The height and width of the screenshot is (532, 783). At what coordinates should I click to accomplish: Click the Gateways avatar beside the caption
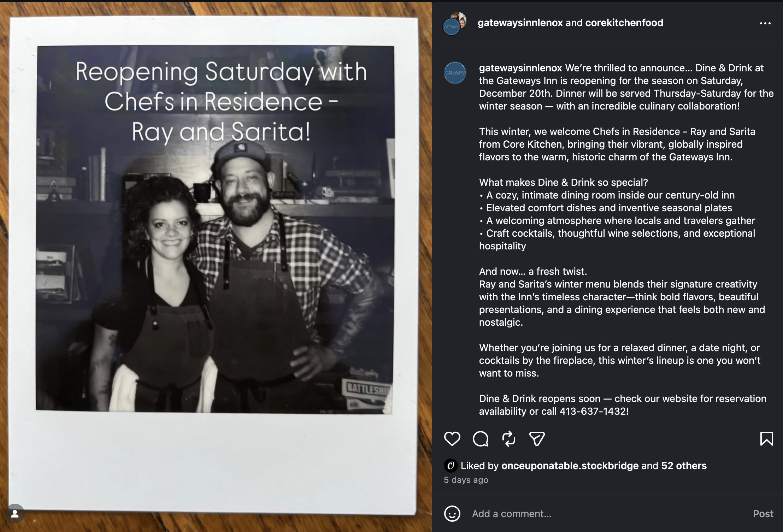(x=455, y=73)
